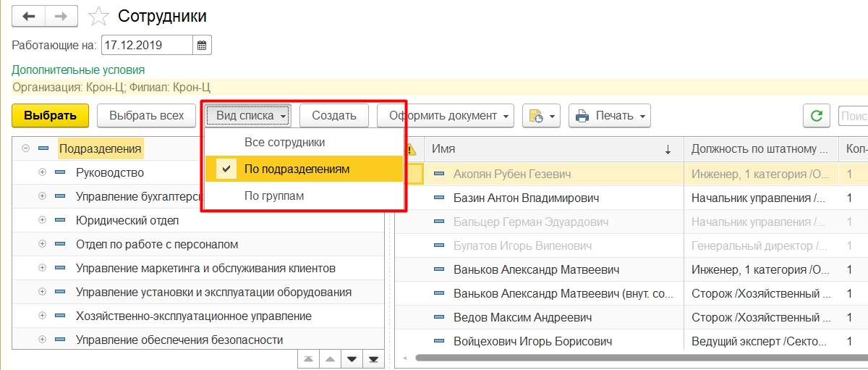Open the calendar date picker

coord(203,45)
